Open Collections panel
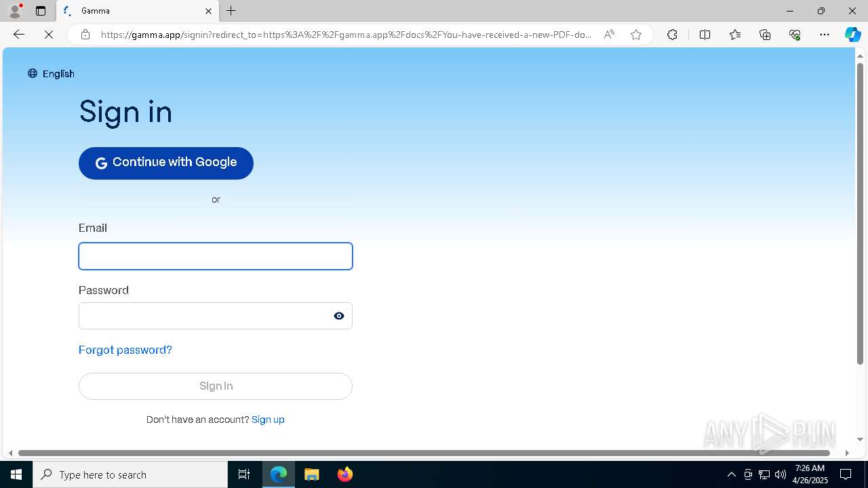 (x=765, y=35)
